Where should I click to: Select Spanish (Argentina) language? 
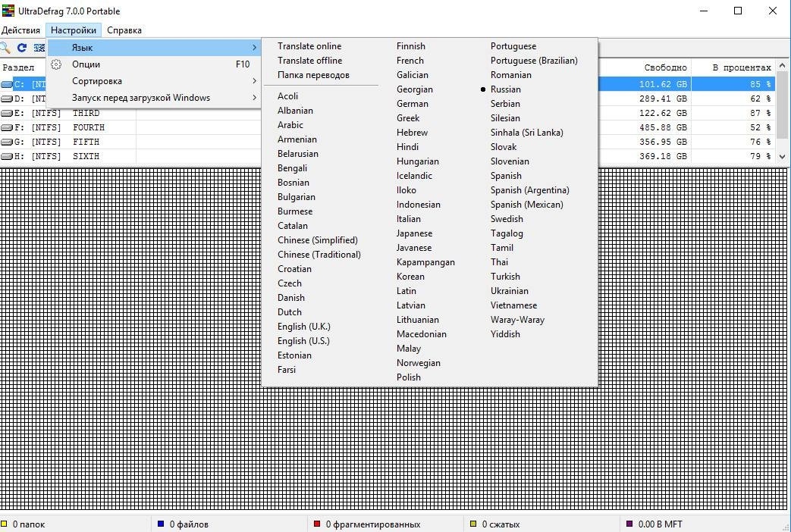(529, 189)
